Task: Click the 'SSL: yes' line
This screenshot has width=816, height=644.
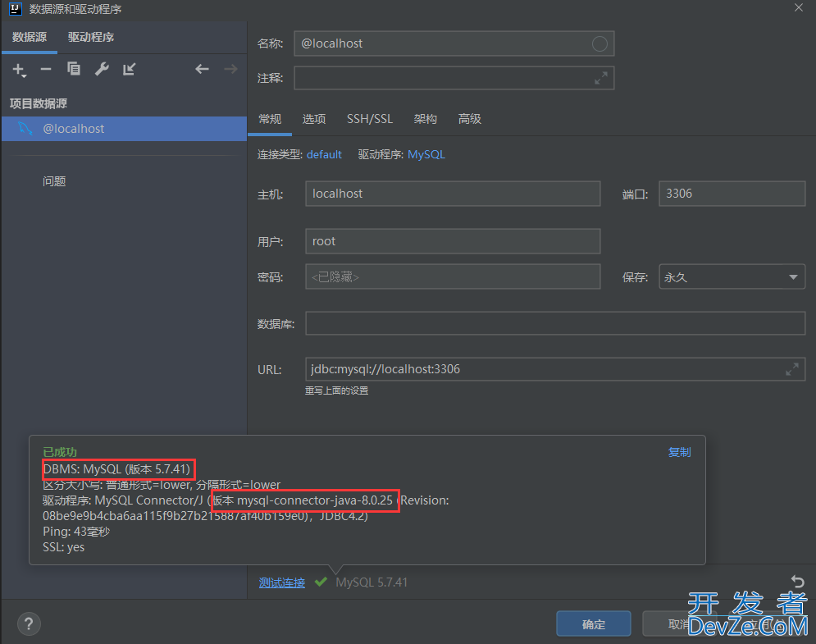Action: point(63,547)
